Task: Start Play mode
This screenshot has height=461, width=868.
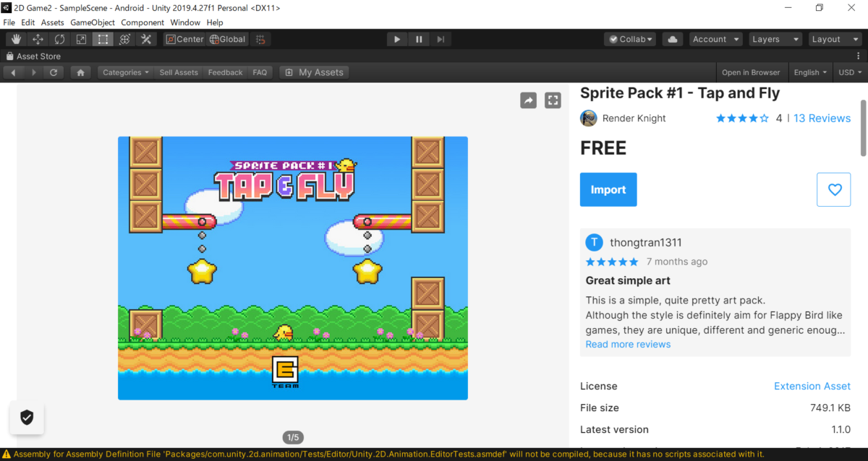Action: point(397,39)
